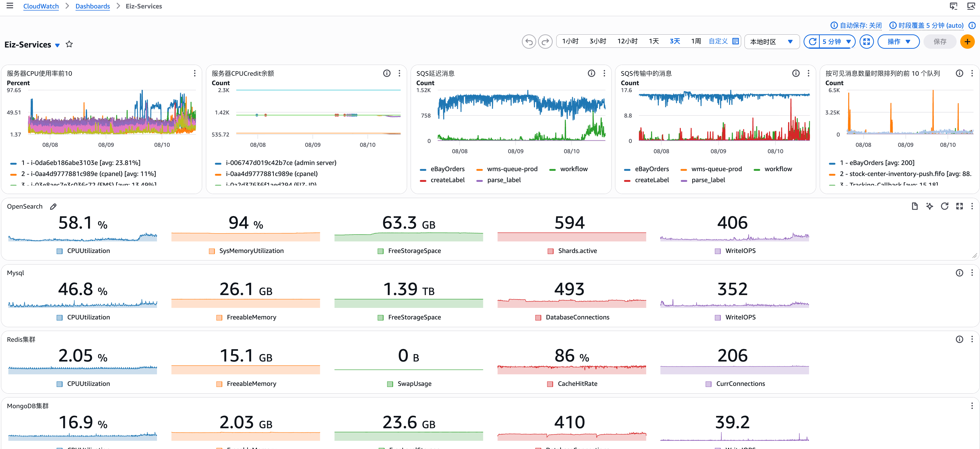
Task: Show info for 按可见消息数量 queue widget
Action: [959, 73]
